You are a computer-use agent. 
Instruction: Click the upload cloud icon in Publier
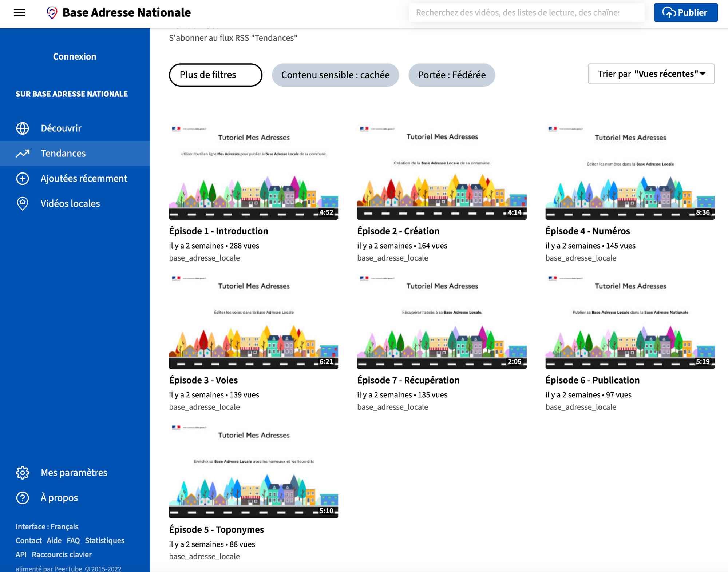pyautogui.click(x=669, y=13)
